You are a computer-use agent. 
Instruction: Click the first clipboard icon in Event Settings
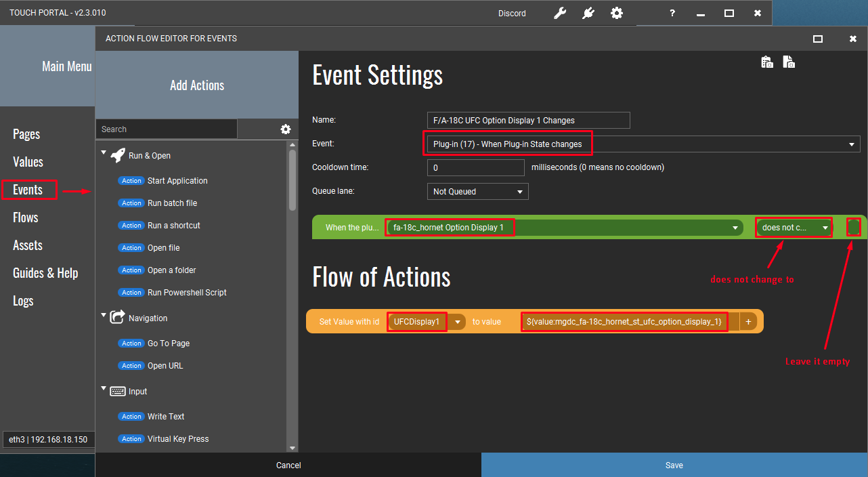coord(767,62)
